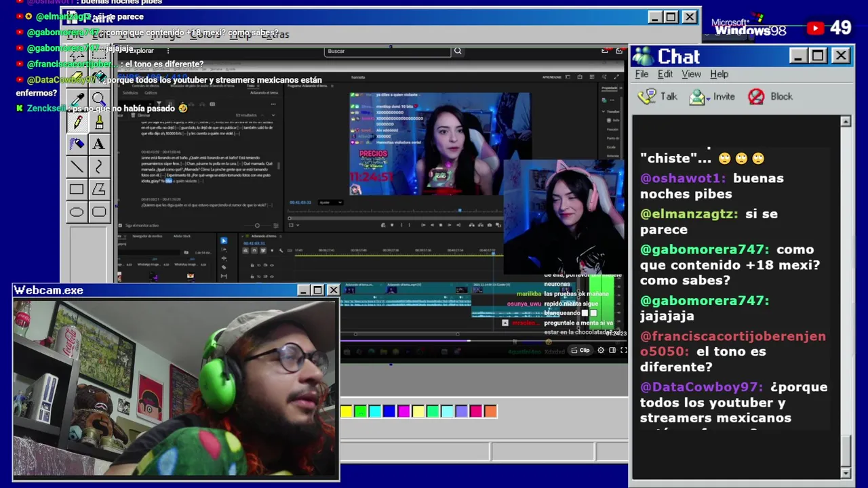The width and height of the screenshot is (868, 488).
Task: Seek on the YouTube purple progress bar
Action: (x=483, y=340)
